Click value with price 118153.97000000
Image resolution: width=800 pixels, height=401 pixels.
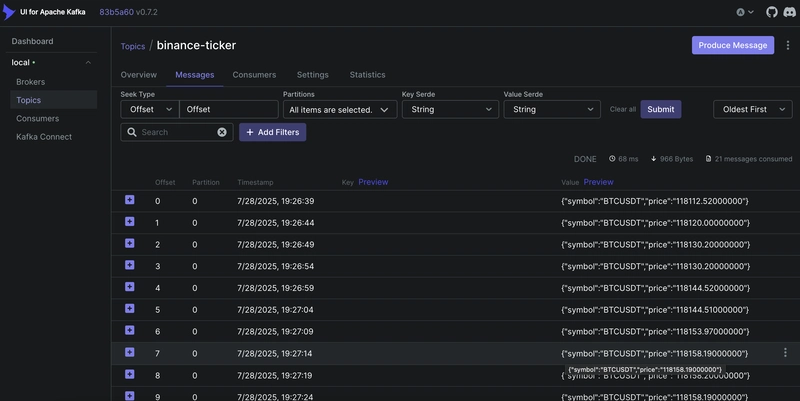pos(655,332)
